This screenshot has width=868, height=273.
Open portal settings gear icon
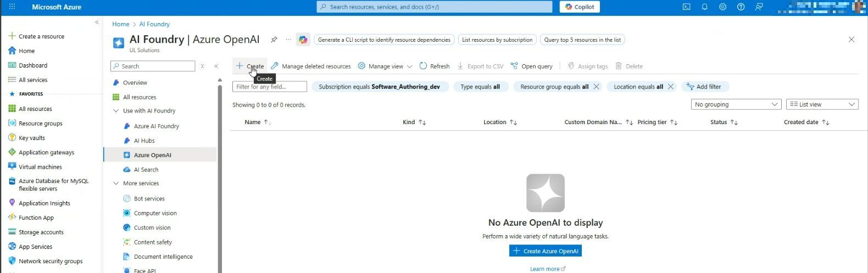[722, 7]
